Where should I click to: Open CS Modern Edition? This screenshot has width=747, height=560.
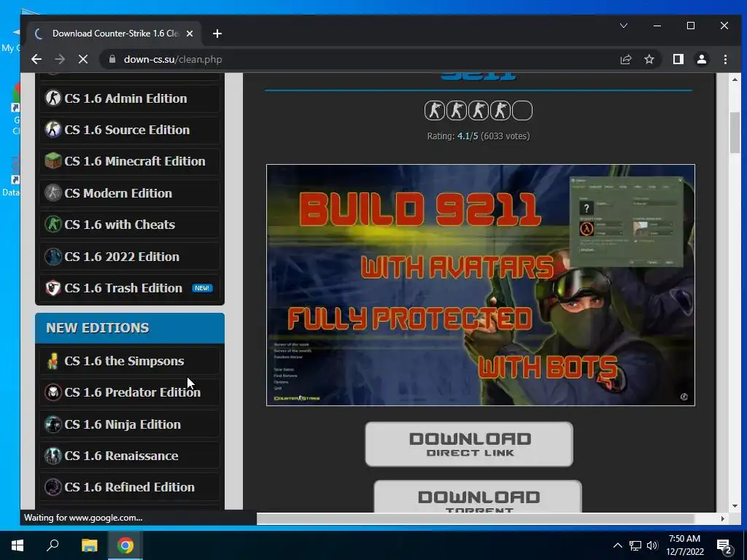(129, 192)
